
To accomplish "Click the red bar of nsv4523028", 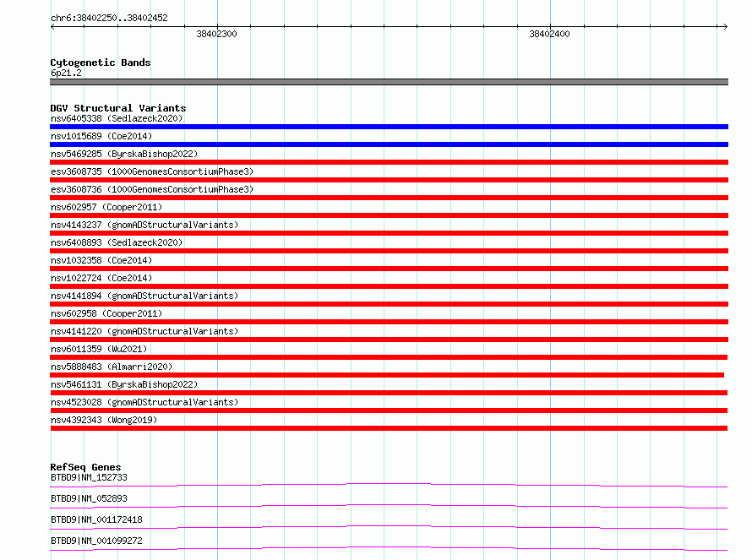I will [x=389, y=410].
